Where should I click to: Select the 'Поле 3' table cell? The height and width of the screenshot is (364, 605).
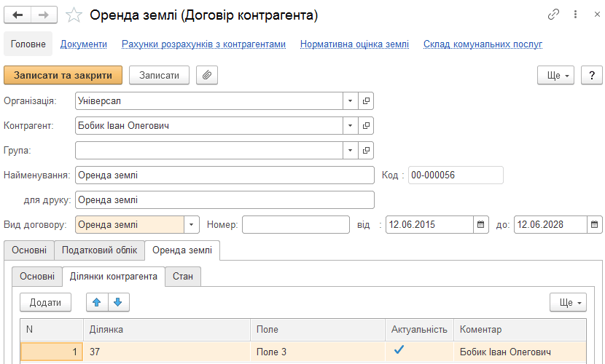(x=318, y=352)
